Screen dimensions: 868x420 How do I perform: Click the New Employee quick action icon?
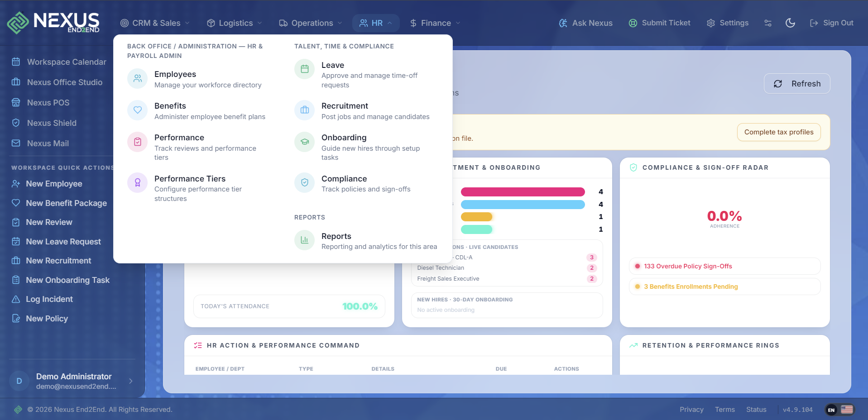[x=16, y=184]
